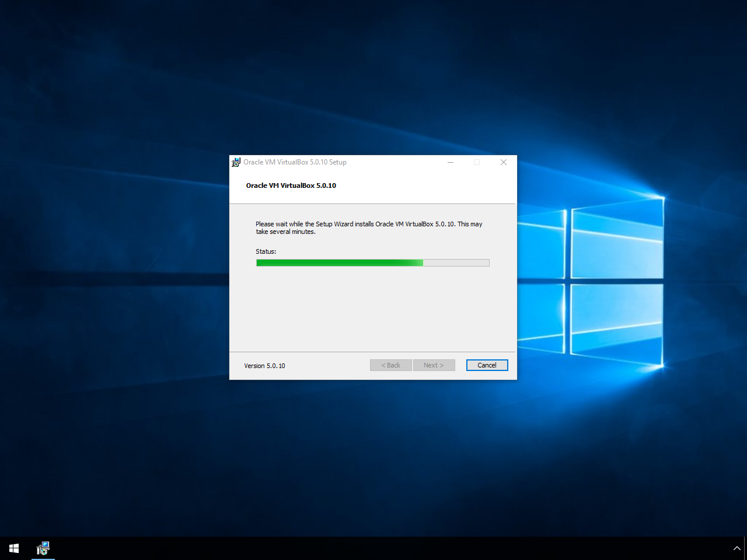Click the 'Status:' label

pos(266,251)
